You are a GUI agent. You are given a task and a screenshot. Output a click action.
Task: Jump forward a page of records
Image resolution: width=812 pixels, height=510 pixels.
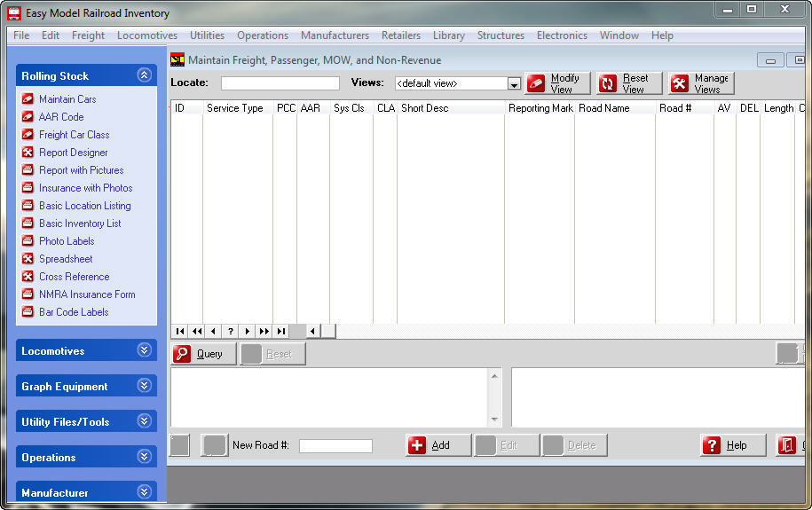[264, 331]
